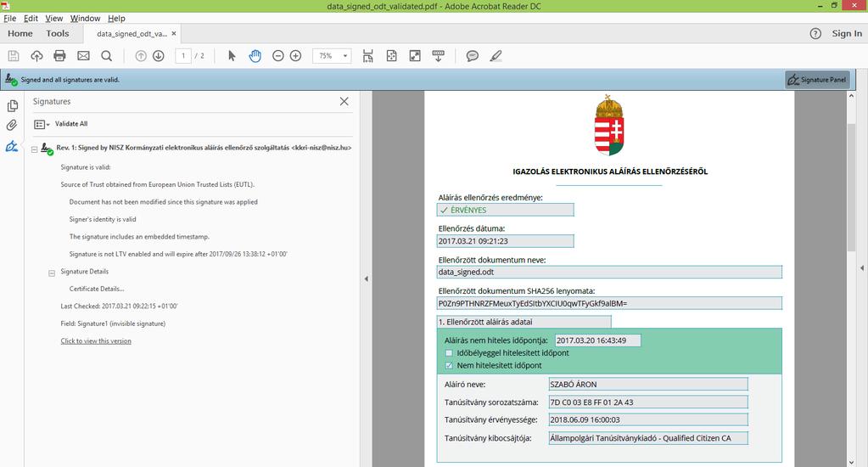Viewport: 868px width, 467px height.
Task: Open the View menu
Action: [53, 19]
